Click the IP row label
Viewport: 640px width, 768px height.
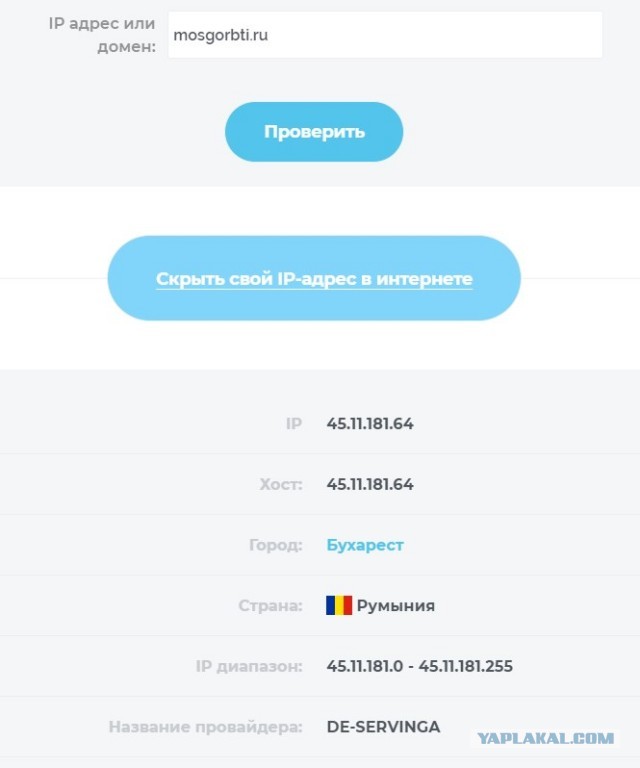point(294,424)
